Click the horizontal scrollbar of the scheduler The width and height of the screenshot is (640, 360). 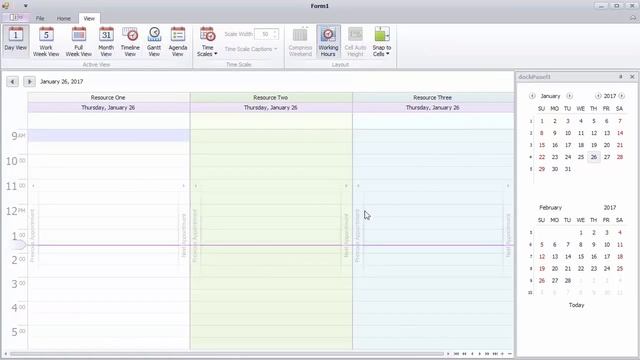click(227, 354)
